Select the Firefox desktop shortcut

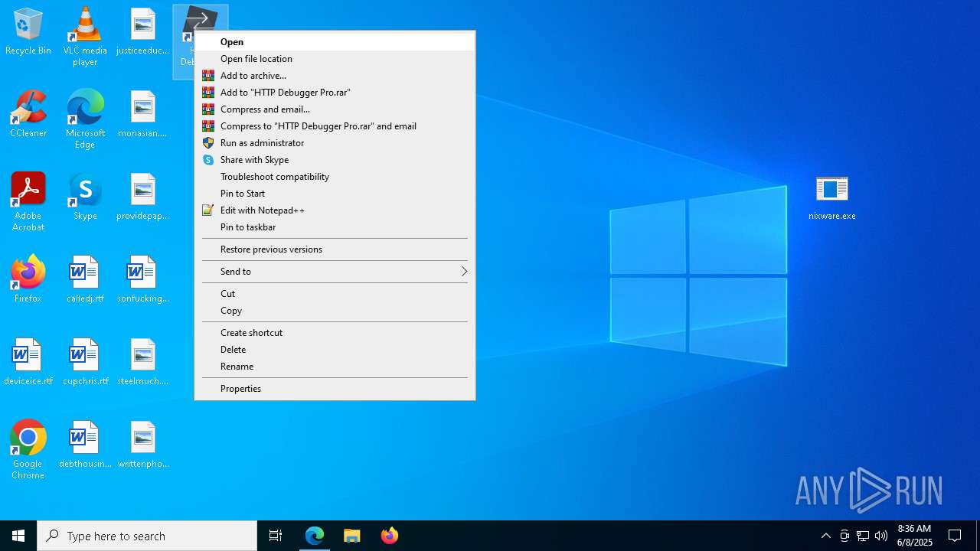[28, 280]
